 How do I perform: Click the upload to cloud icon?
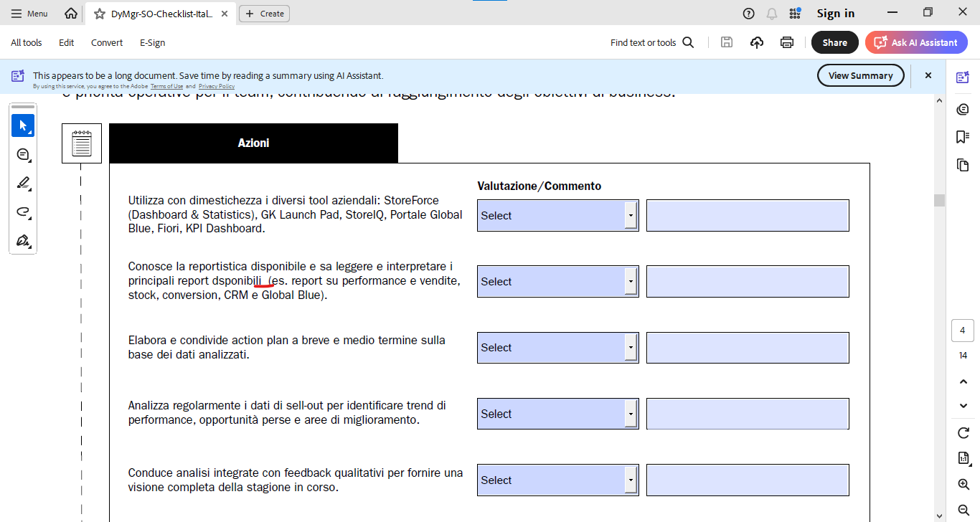(757, 42)
